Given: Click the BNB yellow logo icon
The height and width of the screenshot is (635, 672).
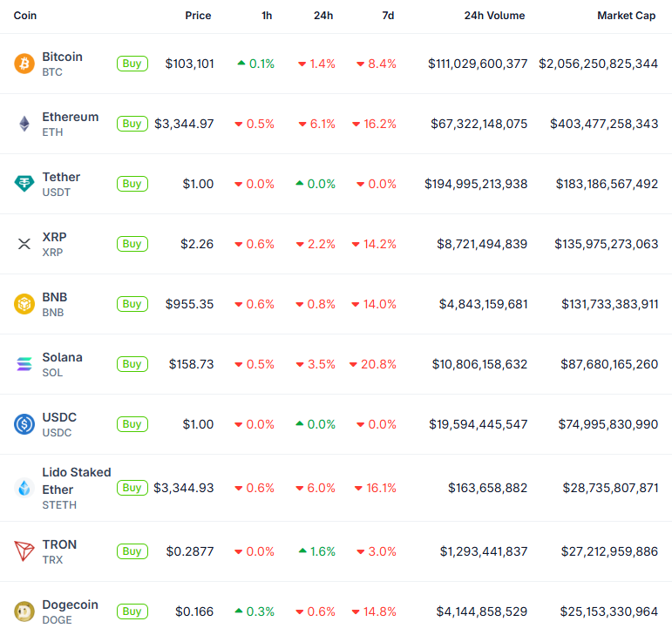Looking at the screenshot, I should [x=24, y=304].
